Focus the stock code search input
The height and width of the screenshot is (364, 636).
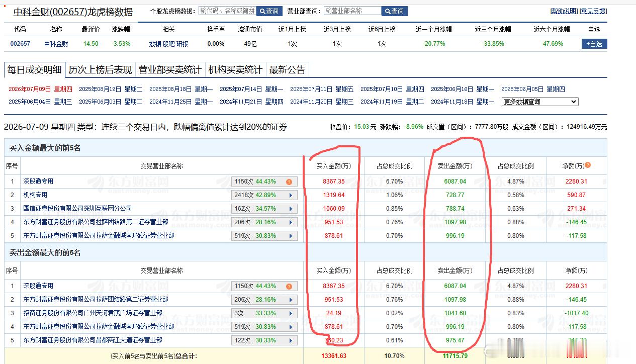pos(227,11)
